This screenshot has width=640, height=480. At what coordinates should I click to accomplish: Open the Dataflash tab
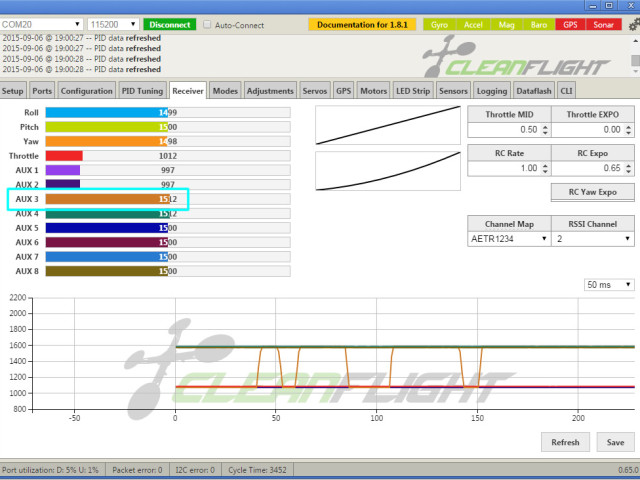(x=534, y=91)
